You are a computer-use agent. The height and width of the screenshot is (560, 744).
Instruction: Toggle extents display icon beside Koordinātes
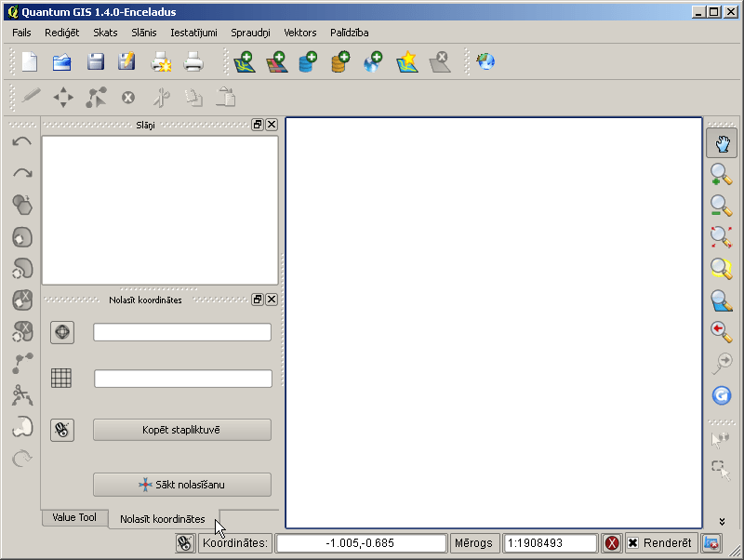[x=185, y=543]
